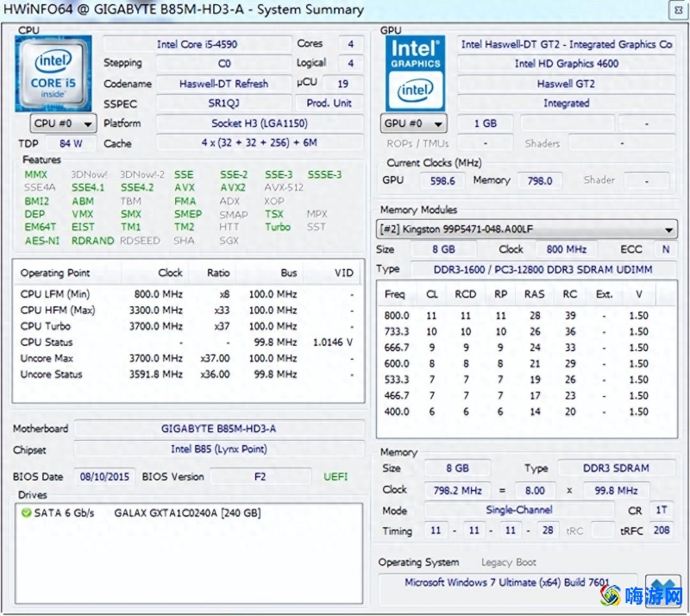690x616 pixels.
Task: Select the 533.3 frequency timing row
Action: coord(526,380)
